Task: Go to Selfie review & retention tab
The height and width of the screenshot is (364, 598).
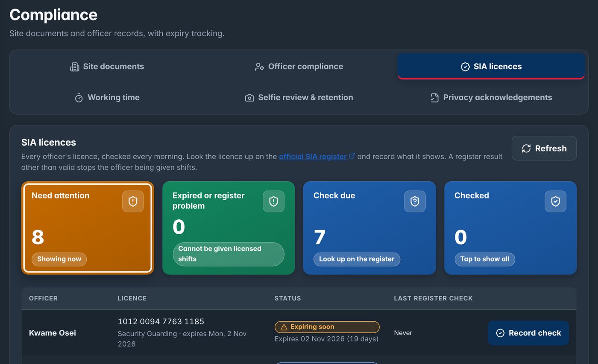Action: (x=299, y=97)
